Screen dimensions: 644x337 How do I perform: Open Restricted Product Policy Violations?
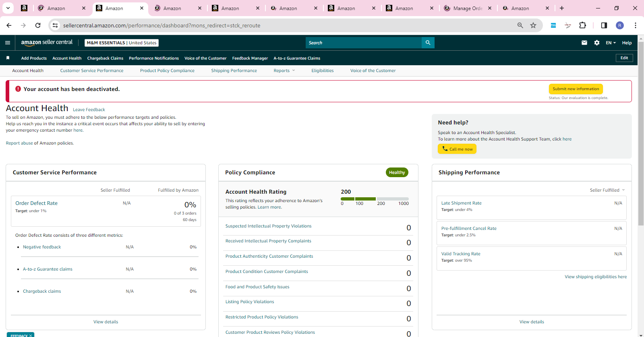(262, 317)
